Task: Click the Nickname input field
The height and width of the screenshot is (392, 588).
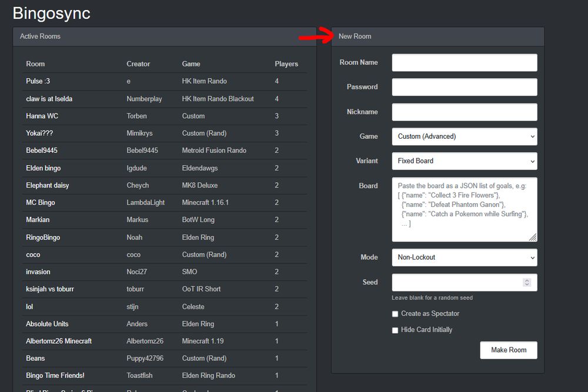Action: point(464,112)
